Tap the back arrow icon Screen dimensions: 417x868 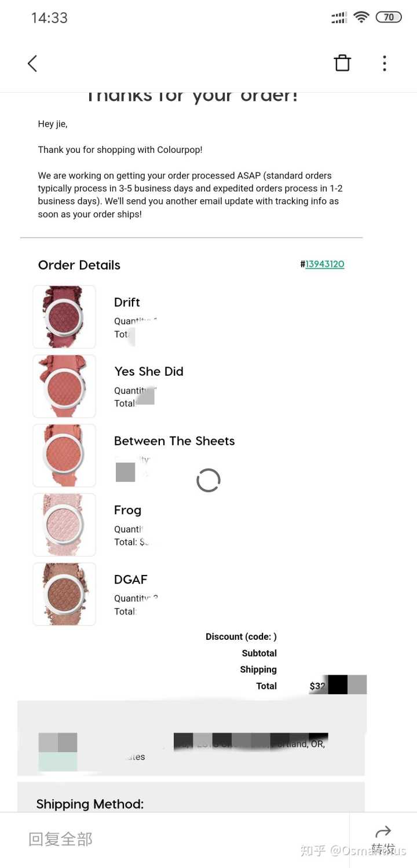(32, 64)
